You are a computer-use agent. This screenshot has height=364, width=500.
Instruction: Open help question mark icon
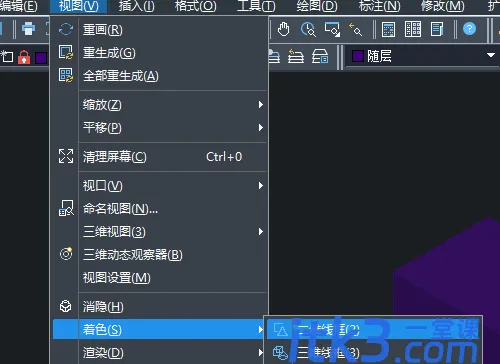point(469,29)
